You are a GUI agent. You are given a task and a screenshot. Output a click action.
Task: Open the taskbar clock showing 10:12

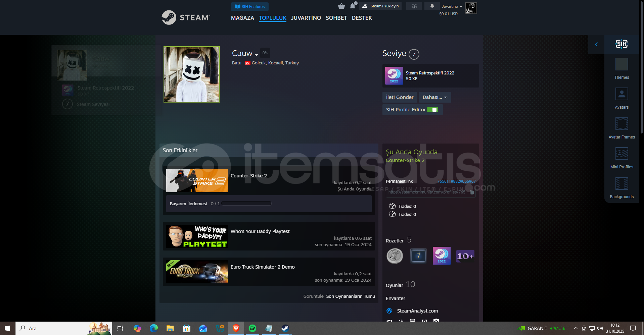[615, 328]
